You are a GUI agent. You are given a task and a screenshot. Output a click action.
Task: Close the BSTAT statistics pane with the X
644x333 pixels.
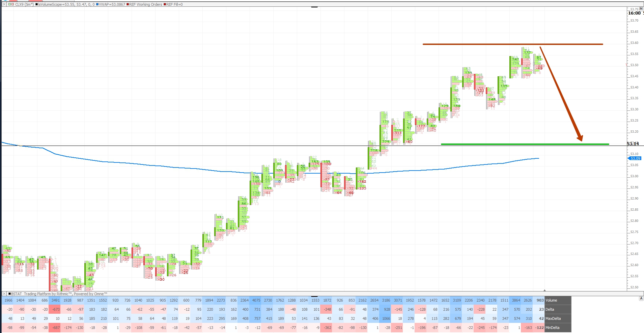(4, 294)
